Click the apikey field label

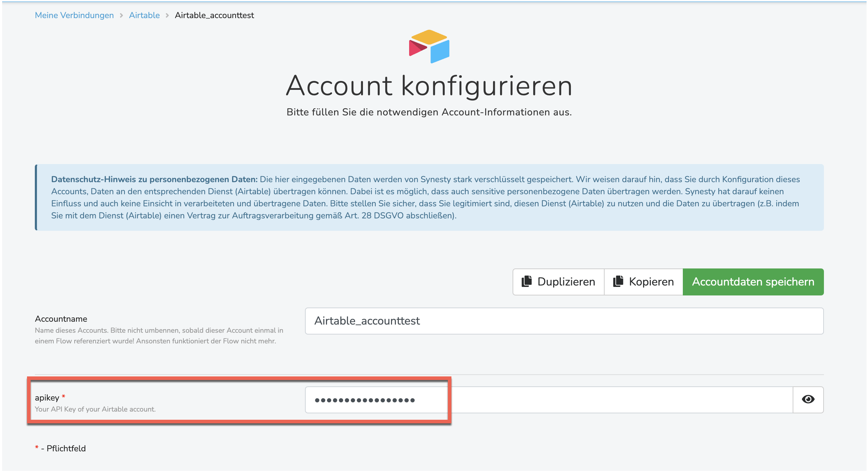point(47,398)
